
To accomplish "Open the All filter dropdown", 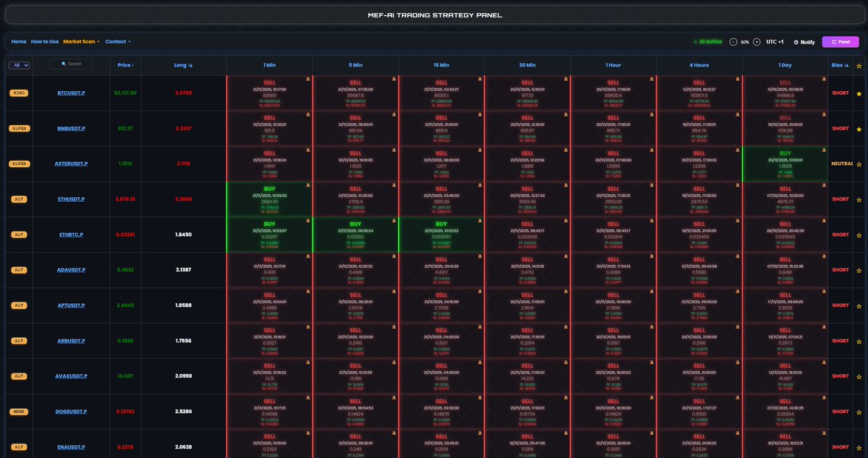I will coord(18,64).
